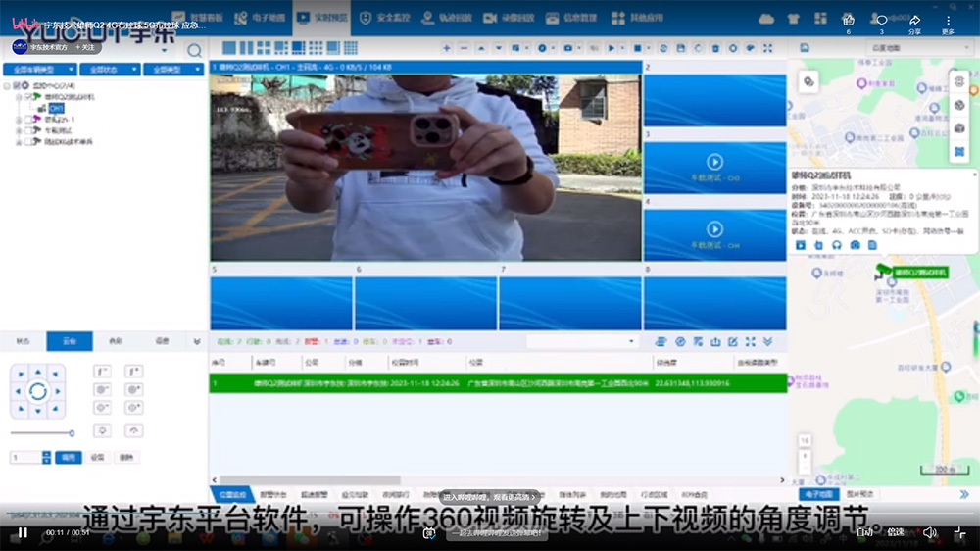Toggle checkbox of last vehicle in tree
This screenshot has height=551, width=980.
tap(26, 141)
